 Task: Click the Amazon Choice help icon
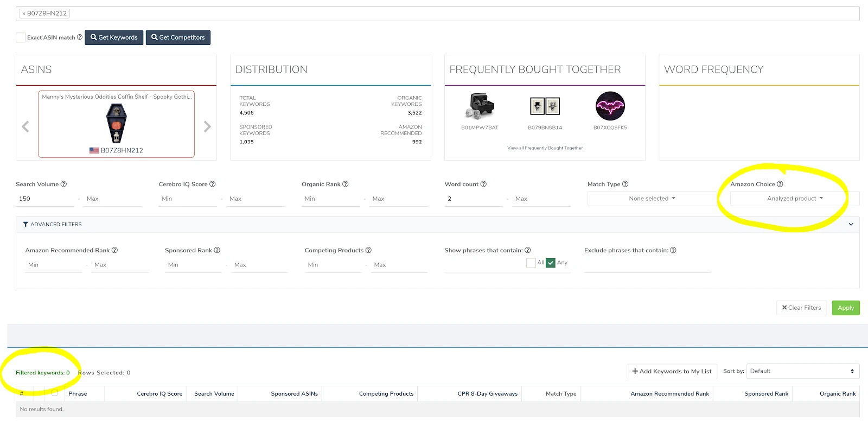780,184
